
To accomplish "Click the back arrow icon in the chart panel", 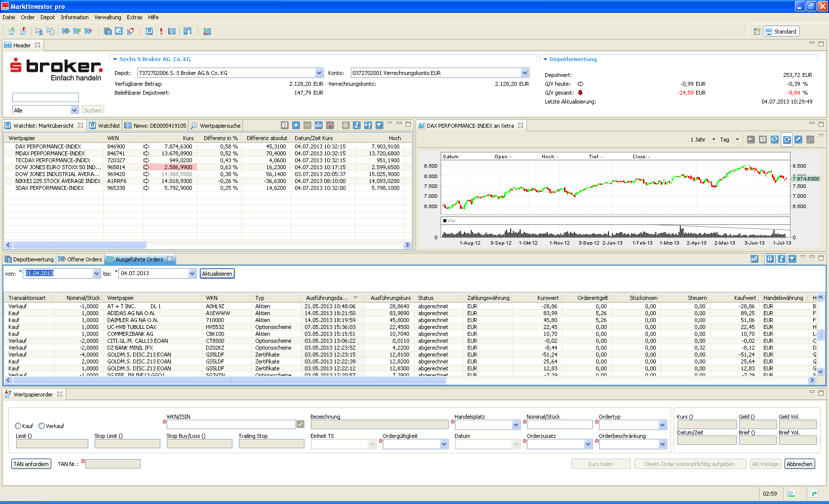I will 751,140.
